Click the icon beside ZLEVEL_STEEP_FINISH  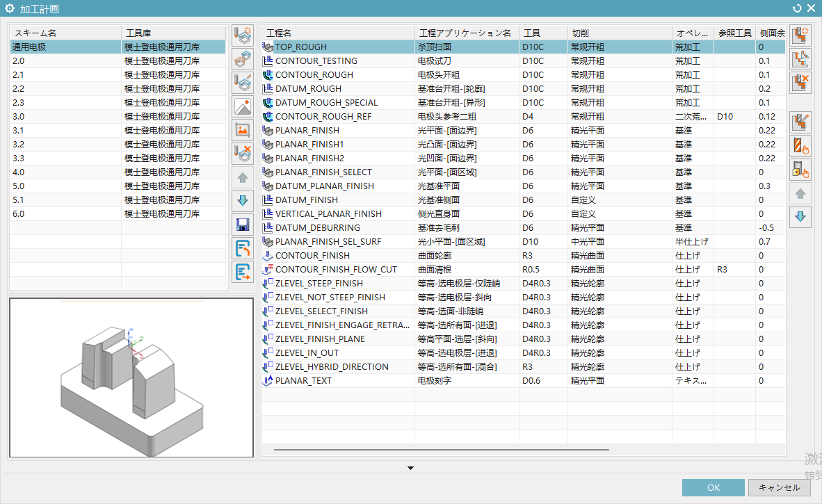point(268,283)
